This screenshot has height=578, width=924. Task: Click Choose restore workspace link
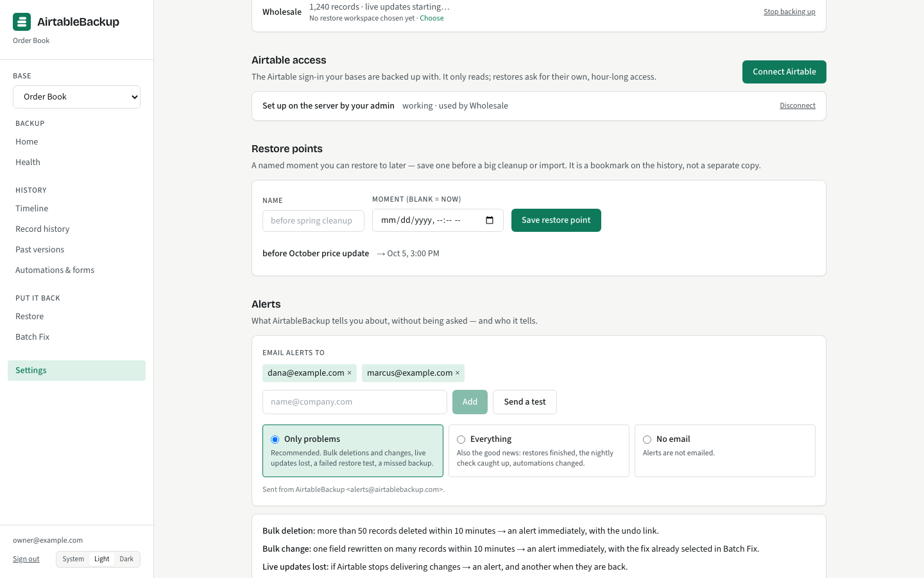(431, 18)
